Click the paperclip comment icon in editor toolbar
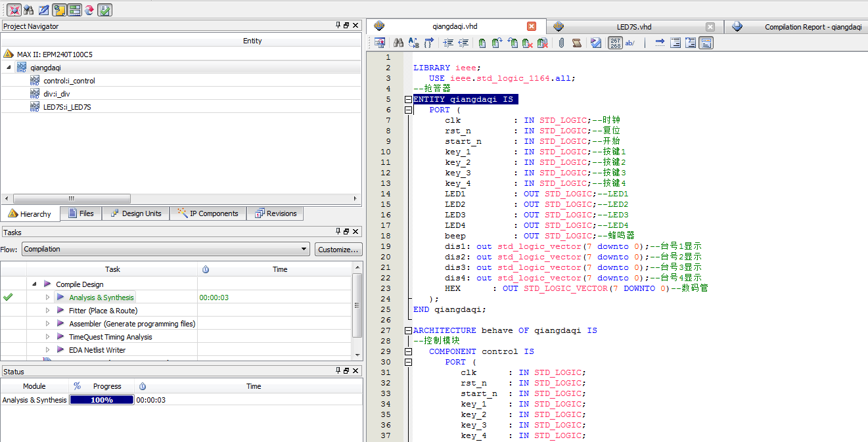This screenshot has height=442, width=868. click(x=560, y=42)
